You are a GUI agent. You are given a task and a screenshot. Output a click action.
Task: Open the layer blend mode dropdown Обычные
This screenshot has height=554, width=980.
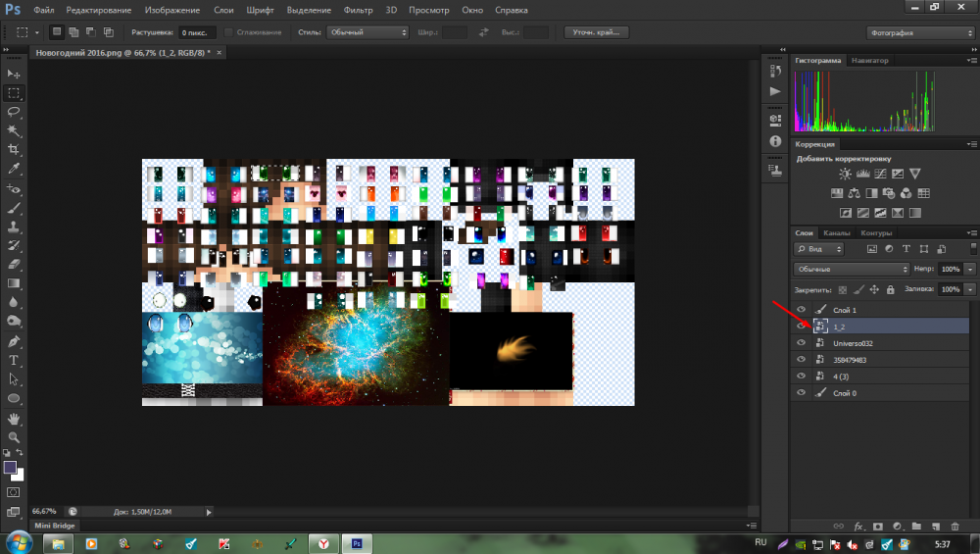point(851,269)
